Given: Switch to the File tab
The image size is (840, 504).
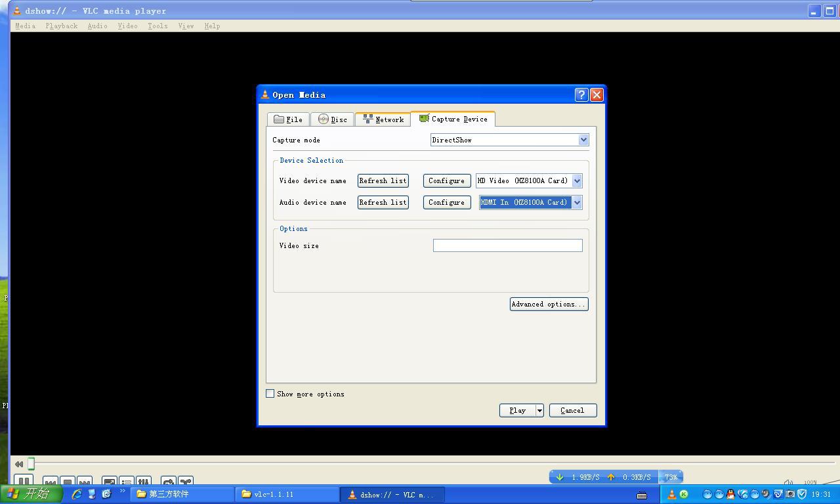Looking at the screenshot, I should [x=288, y=119].
